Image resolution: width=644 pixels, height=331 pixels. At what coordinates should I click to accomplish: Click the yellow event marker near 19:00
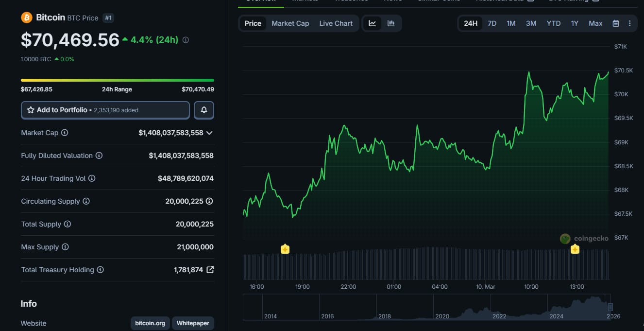click(x=285, y=249)
